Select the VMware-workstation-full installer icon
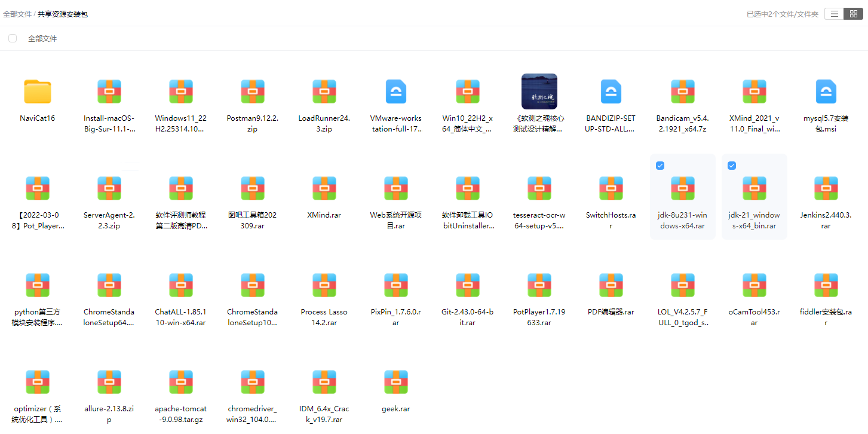The image size is (868, 434). click(395, 91)
